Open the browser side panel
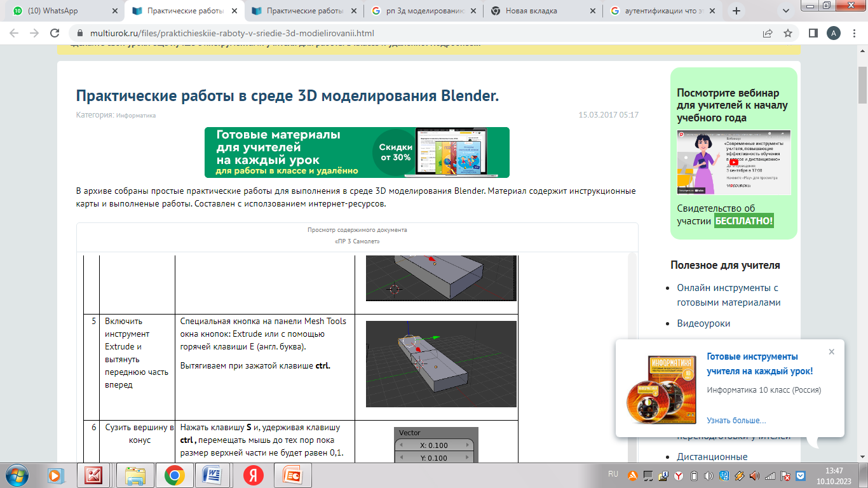This screenshot has height=488, width=868. point(813,33)
